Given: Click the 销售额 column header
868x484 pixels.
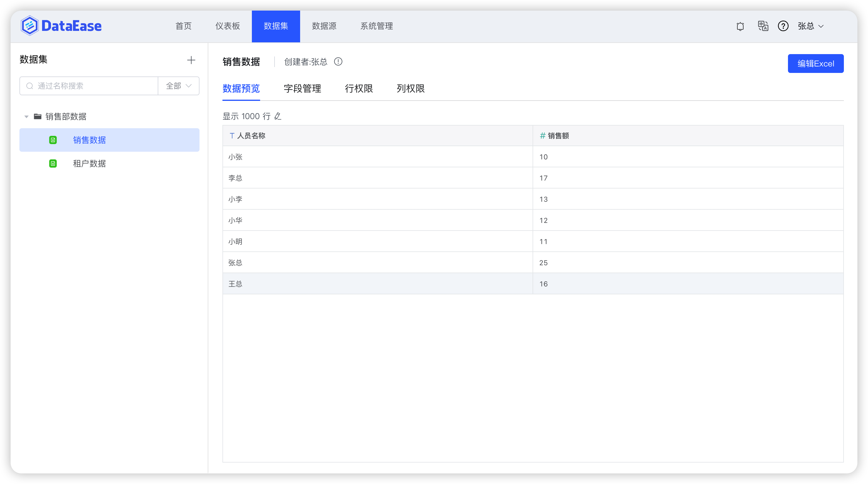Looking at the screenshot, I should (558, 136).
